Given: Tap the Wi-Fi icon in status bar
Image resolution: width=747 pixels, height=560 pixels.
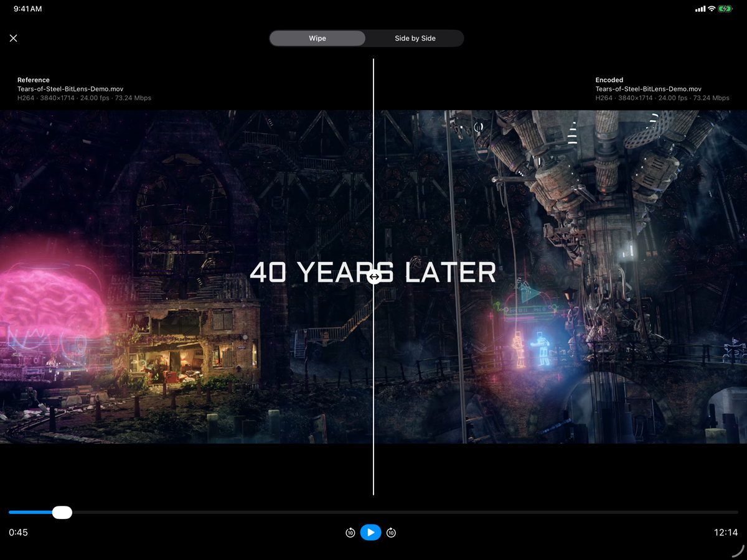Looking at the screenshot, I should point(712,9).
